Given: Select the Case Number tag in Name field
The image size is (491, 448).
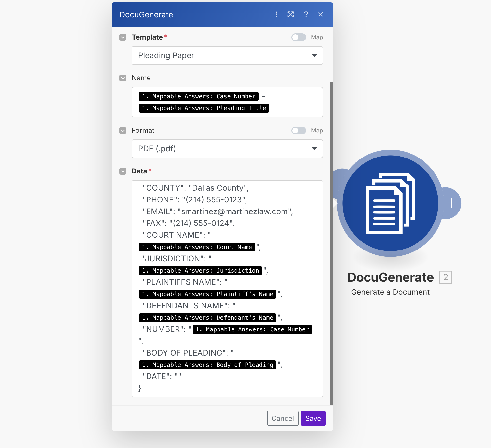Looking at the screenshot, I should (x=199, y=96).
